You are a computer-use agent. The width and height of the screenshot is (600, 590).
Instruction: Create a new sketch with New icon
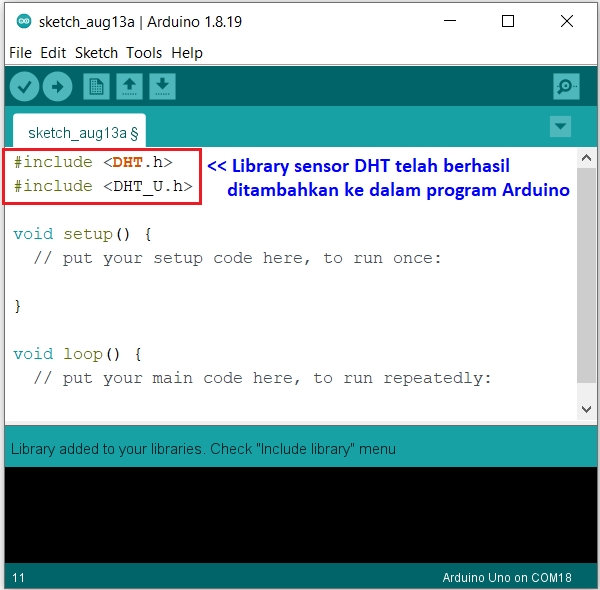(96, 87)
